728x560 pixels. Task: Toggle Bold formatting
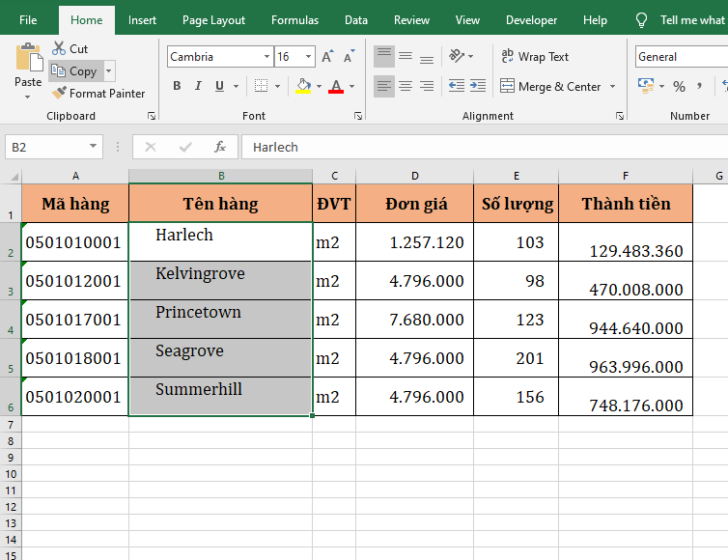(x=177, y=87)
